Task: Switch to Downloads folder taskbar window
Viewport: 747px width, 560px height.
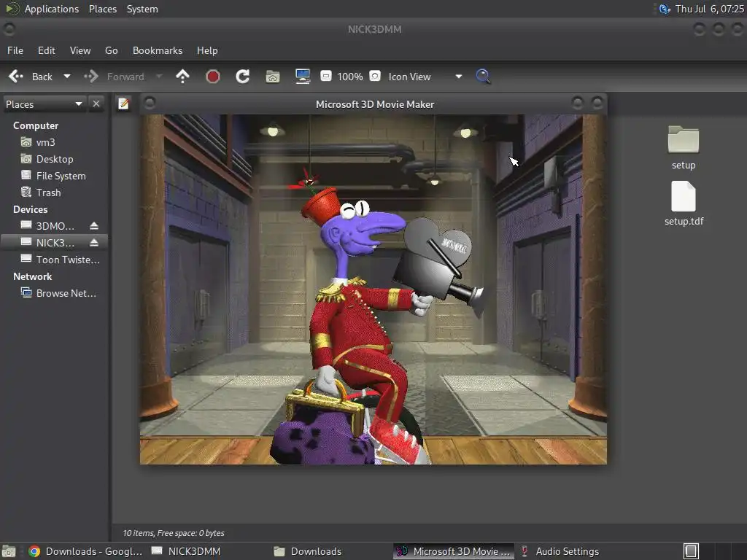Action: 308,551
